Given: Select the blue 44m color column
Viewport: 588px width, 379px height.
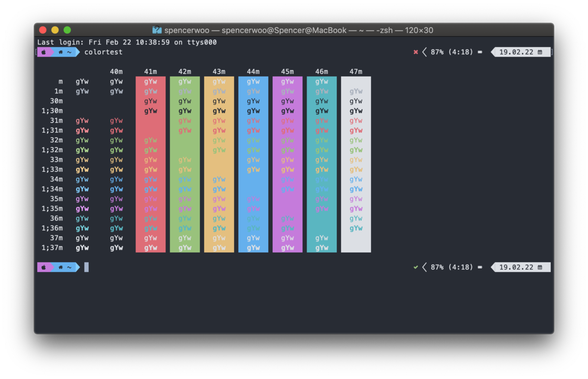Looking at the screenshot, I should 253,163.
